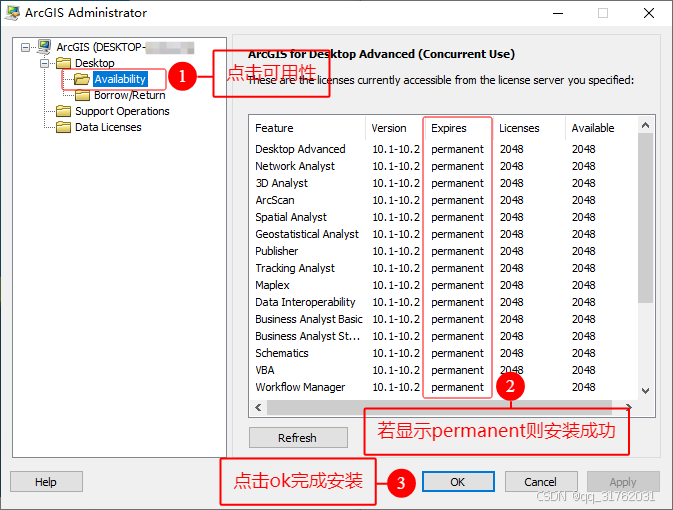Sort by the Available column header
This screenshot has width=673, height=510.
(x=601, y=128)
